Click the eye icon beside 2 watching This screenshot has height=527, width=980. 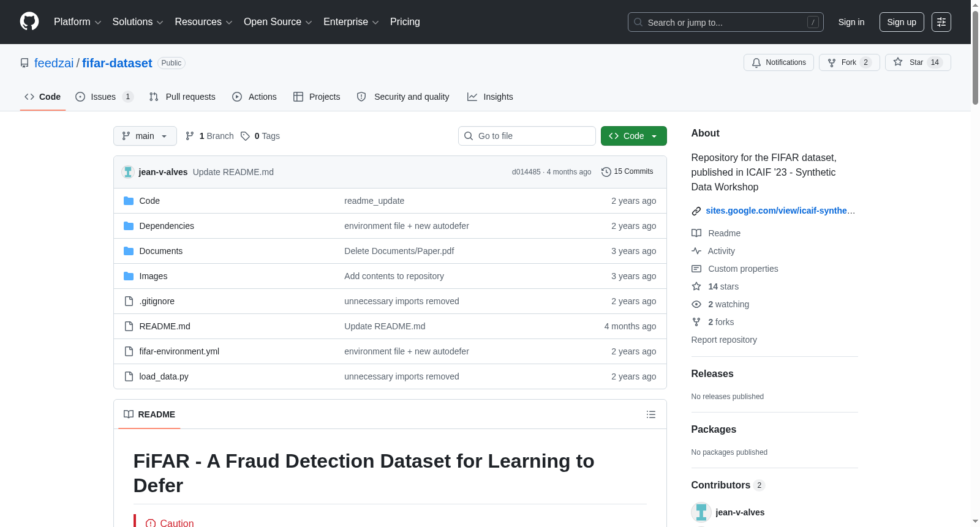click(696, 304)
